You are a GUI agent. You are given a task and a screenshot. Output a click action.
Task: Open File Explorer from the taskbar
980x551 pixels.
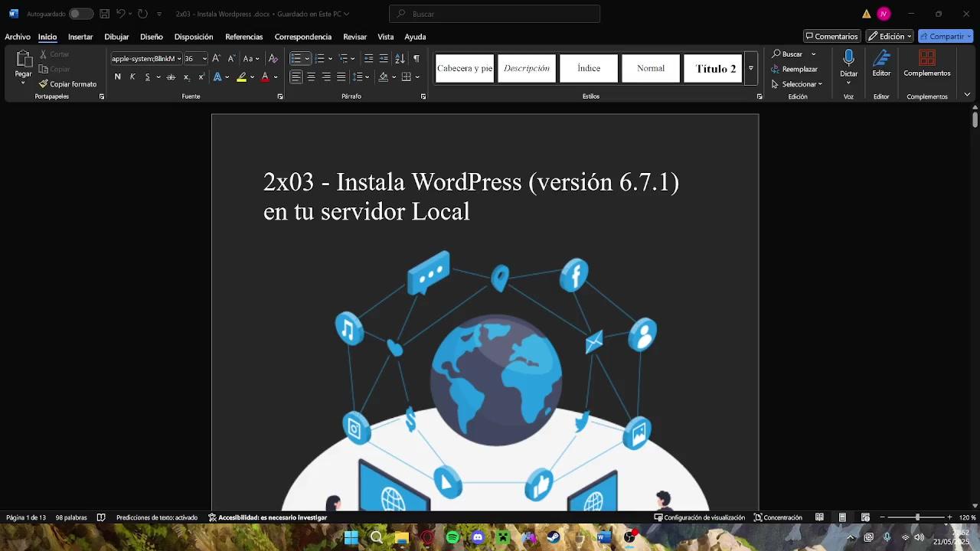[x=402, y=537]
